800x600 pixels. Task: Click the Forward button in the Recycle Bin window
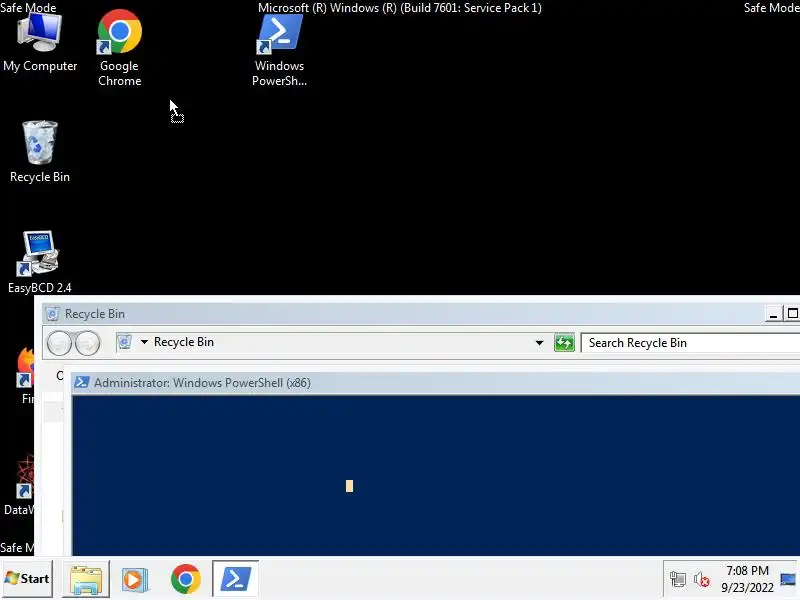[88, 343]
